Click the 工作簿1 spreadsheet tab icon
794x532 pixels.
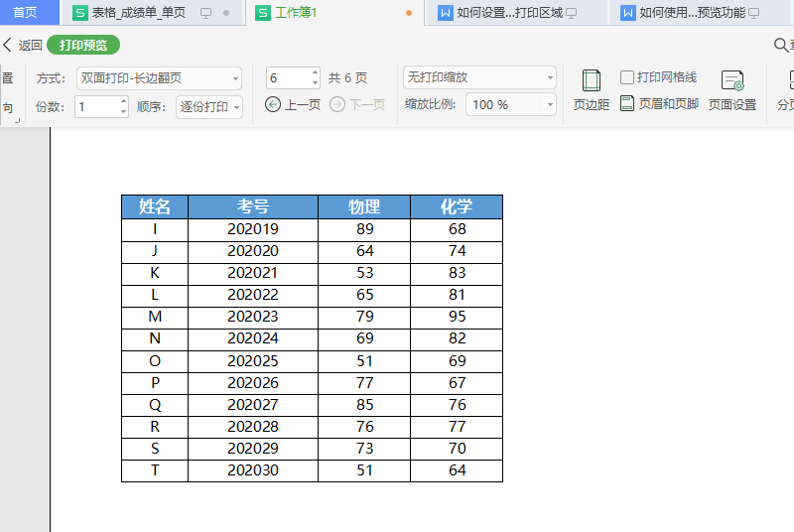(262, 13)
